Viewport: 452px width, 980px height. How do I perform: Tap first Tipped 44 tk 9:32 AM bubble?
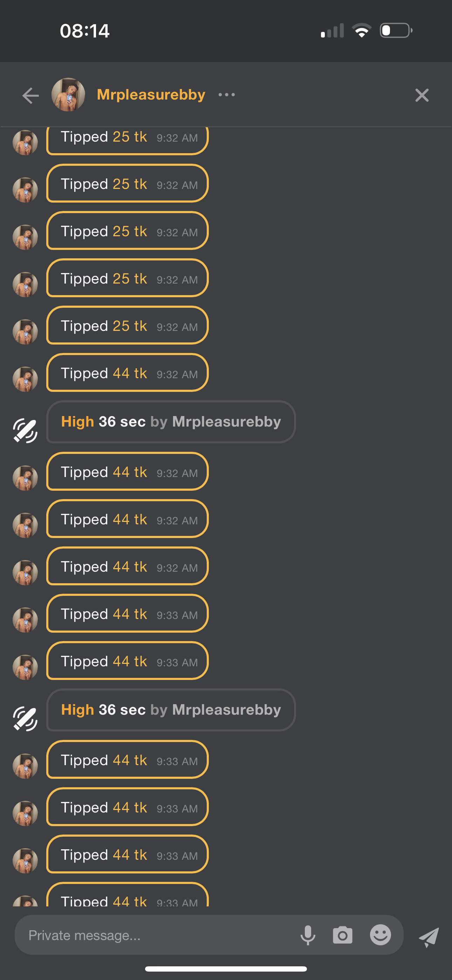[128, 373]
